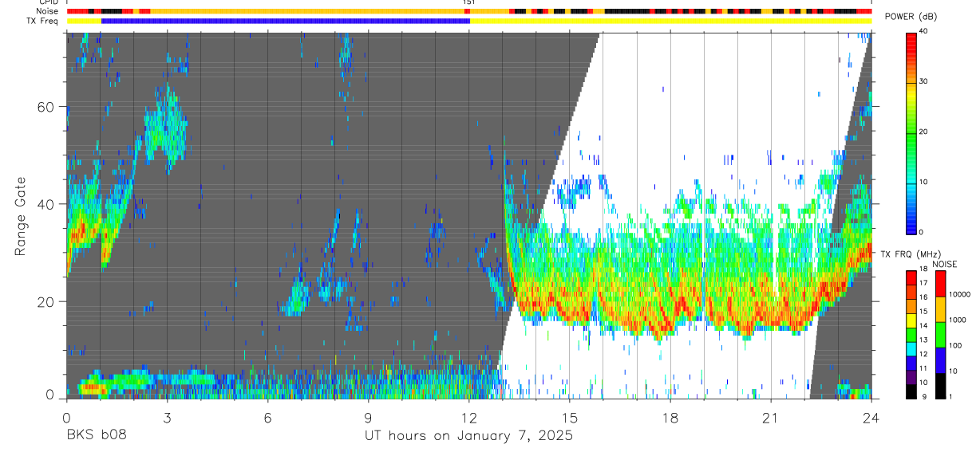Click the "1000" tick on NOISE legend
Screen dimensions: 980x452
click(x=958, y=320)
